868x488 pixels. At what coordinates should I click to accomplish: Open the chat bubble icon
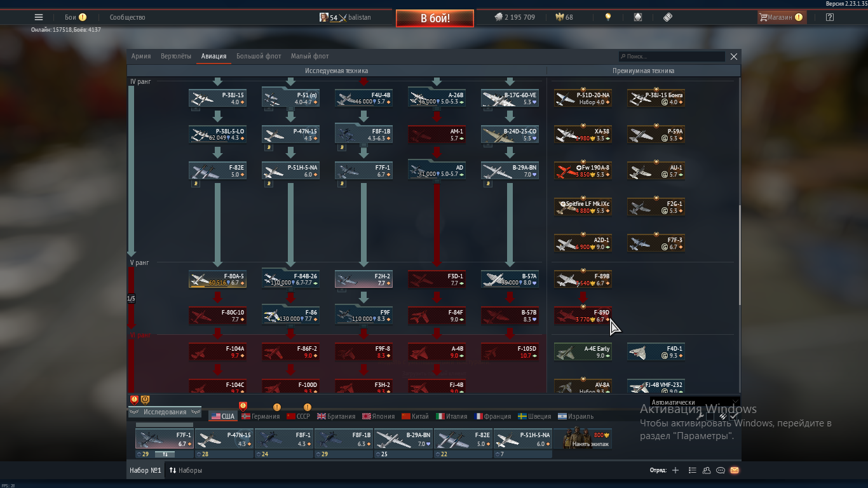click(721, 470)
